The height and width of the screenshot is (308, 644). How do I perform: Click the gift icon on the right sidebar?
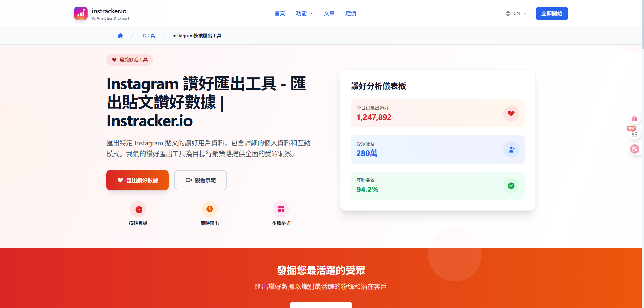[x=635, y=119]
